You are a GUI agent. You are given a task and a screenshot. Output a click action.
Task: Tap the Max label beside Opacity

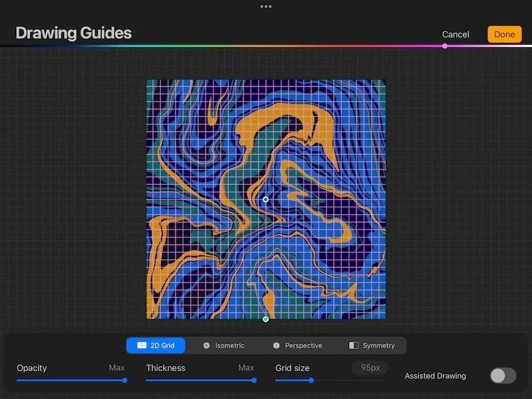point(116,368)
